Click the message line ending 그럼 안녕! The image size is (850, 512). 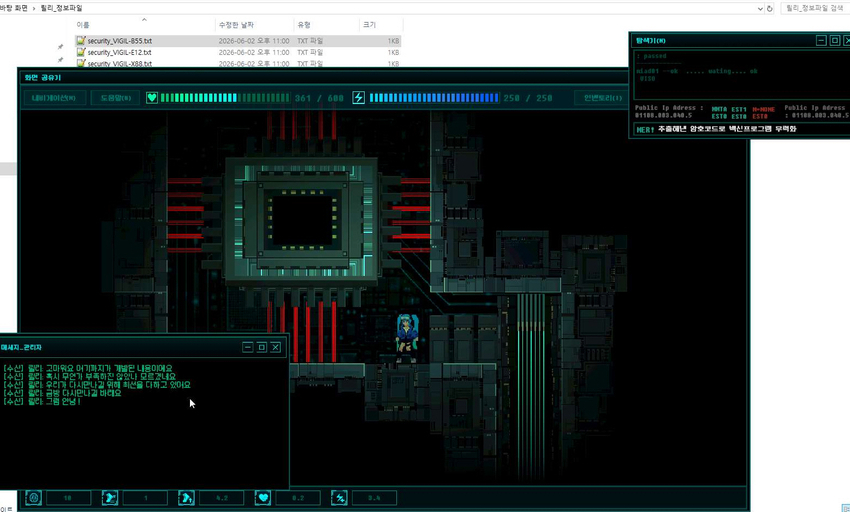click(42, 402)
